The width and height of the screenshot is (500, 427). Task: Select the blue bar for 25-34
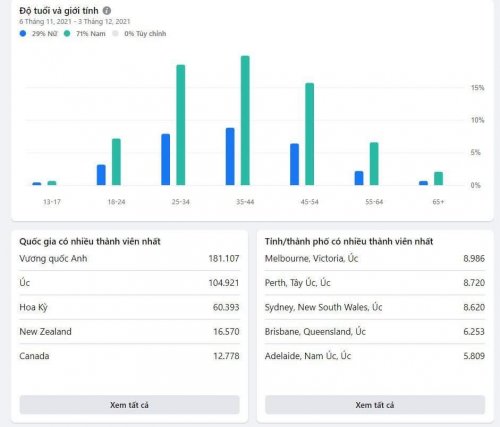point(166,159)
